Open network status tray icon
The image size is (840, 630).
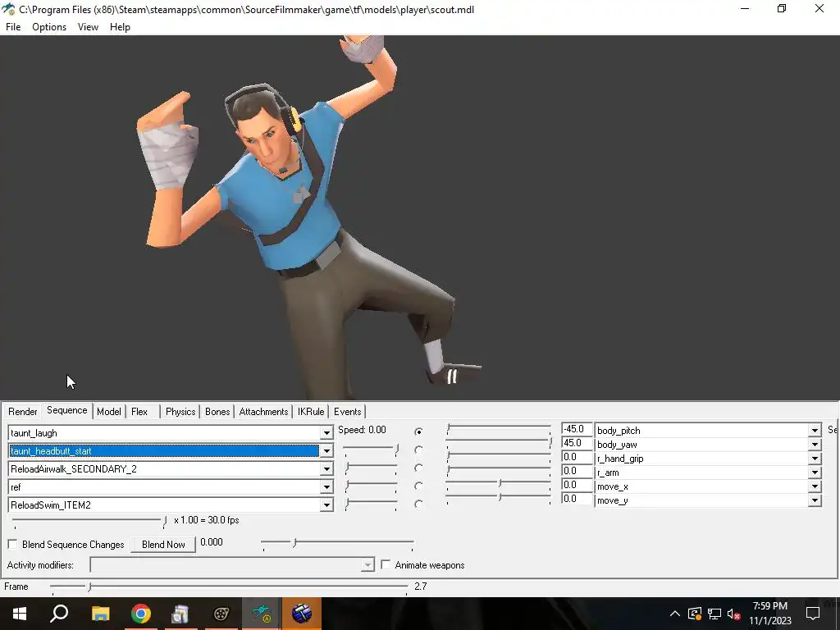click(x=714, y=614)
